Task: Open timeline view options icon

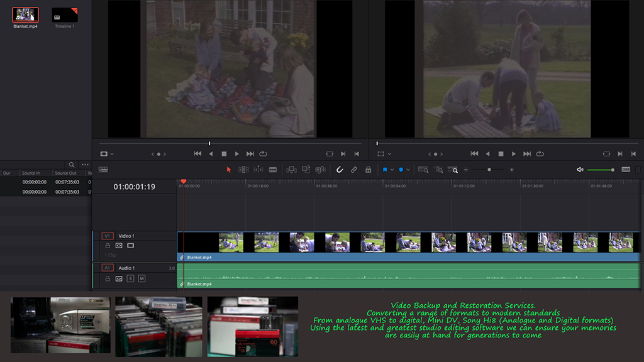Action: (103, 170)
